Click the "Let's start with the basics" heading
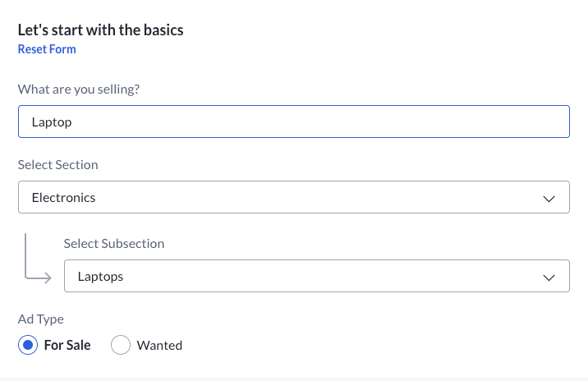Screen dimensions: 588x381 pyautogui.click(x=100, y=30)
